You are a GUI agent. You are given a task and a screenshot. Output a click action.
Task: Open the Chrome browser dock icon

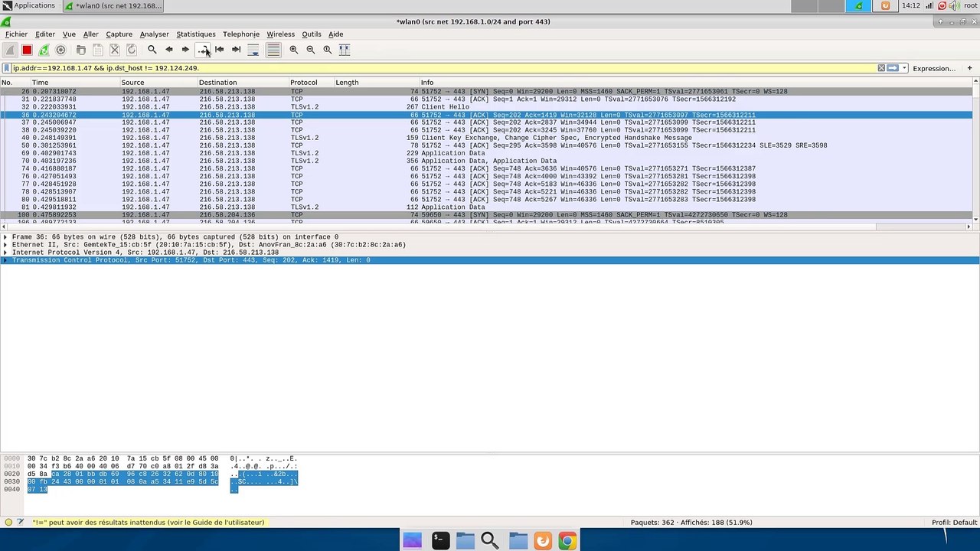(x=567, y=541)
